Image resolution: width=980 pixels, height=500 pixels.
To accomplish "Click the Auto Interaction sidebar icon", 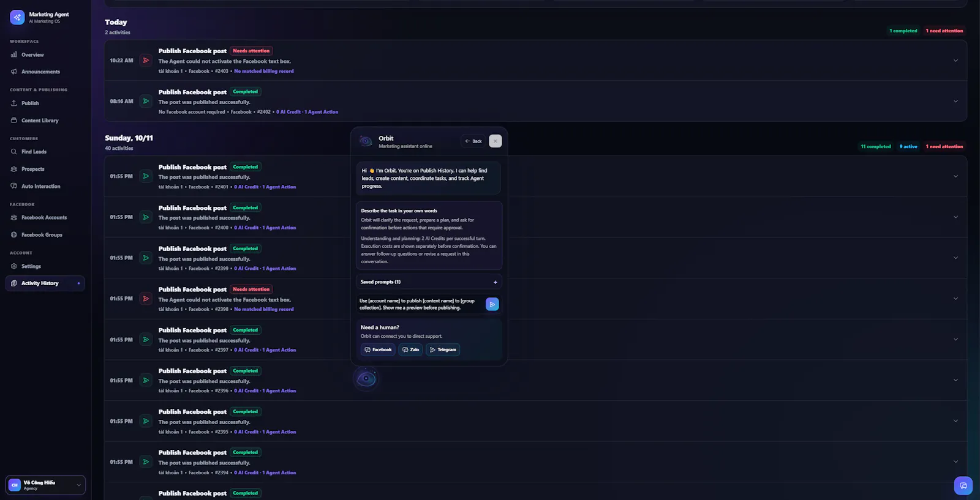I will [x=14, y=186].
